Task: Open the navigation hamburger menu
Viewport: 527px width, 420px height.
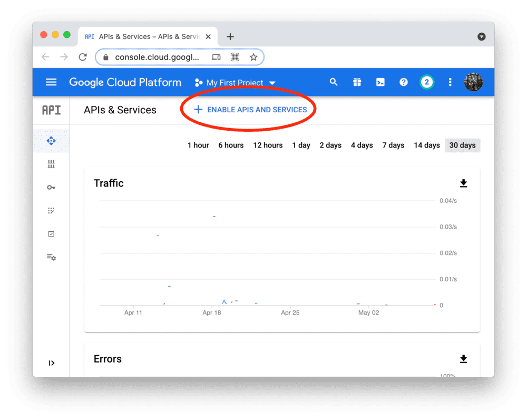Action: 51,82
